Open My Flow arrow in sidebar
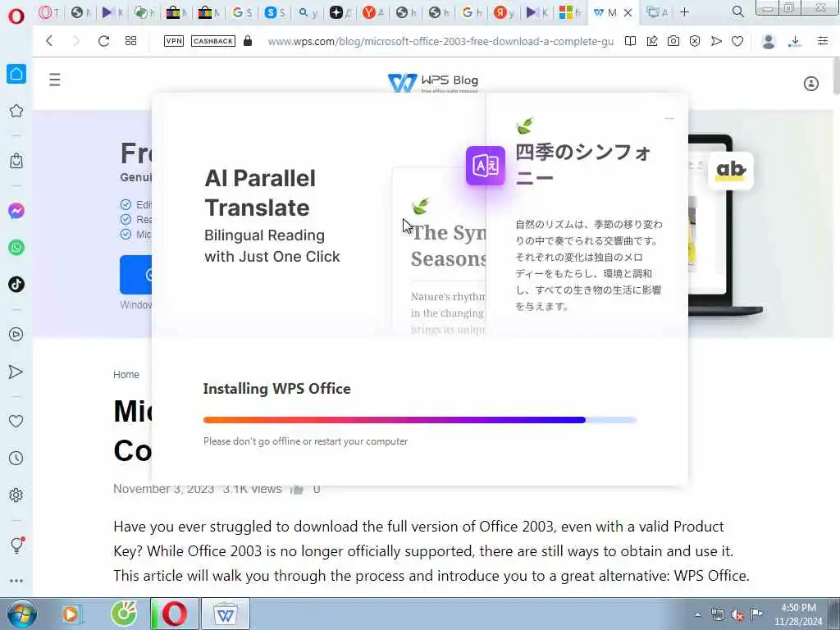The image size is (840, 630). click(16, 372)
